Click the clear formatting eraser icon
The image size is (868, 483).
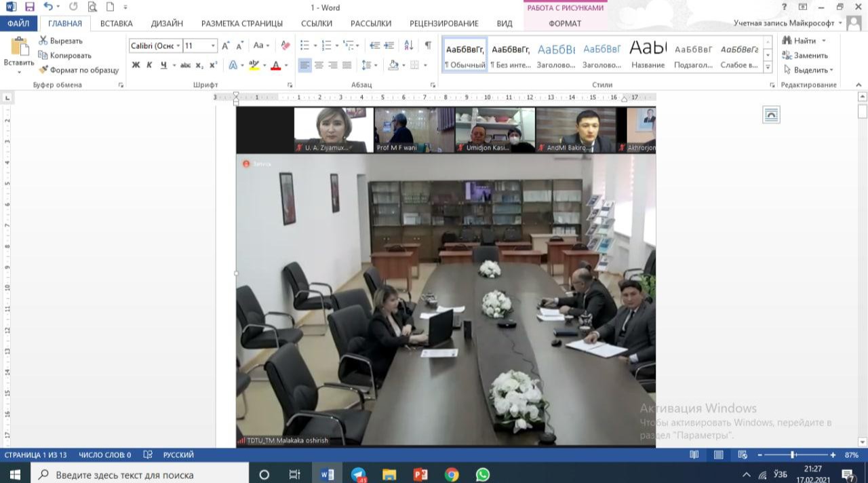pyautogui.click(x=285, y=45)
